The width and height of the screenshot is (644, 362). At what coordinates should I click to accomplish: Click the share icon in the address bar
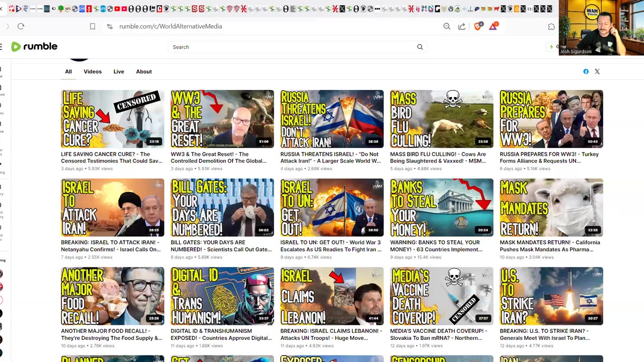pos(462,26)
